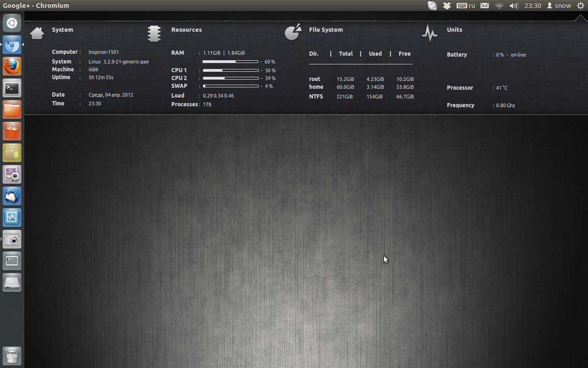
Task: Click RAM amount '1.11GiB | 1.84GiB'
Action: point(224,53)
